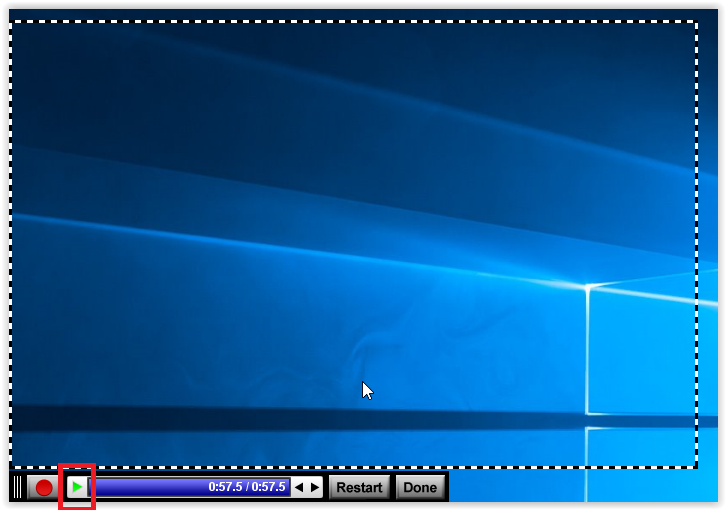Image resolution: width=726 pixels, height=510 pixels.
Task: Click the blue playback timeline bar
Action: coord(190,487)
